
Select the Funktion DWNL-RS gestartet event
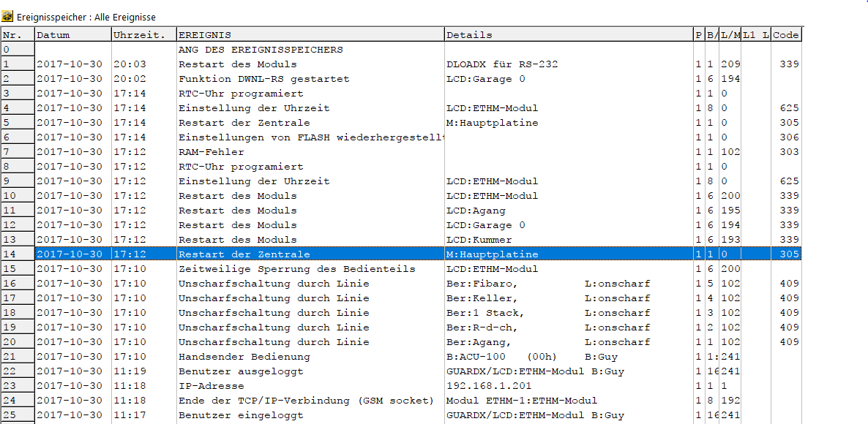coord(263,79)
